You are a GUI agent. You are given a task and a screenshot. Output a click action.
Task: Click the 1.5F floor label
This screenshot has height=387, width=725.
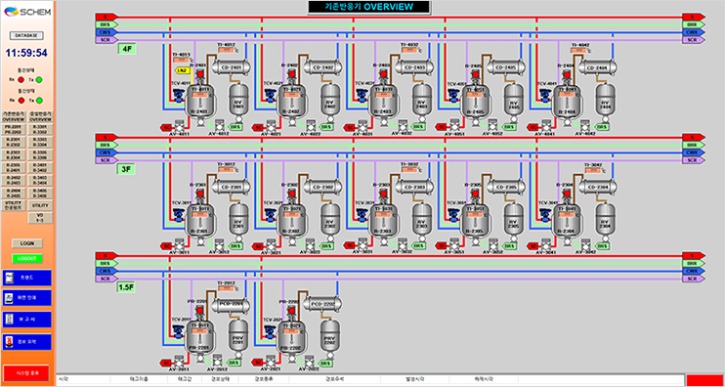click(127, 288)
